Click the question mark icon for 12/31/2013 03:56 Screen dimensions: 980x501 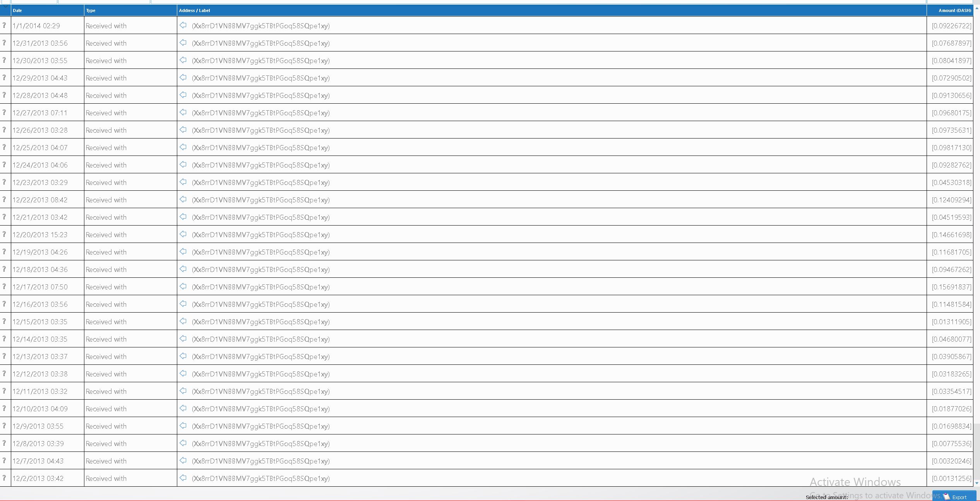4,43
